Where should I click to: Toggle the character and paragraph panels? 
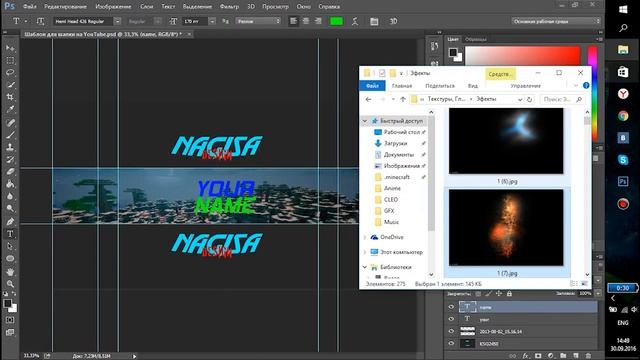(374, 21)
